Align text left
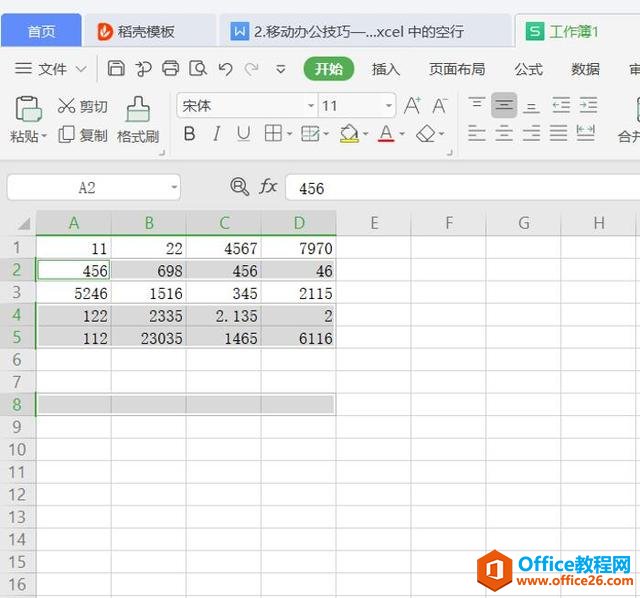 [x=477, y=133]
